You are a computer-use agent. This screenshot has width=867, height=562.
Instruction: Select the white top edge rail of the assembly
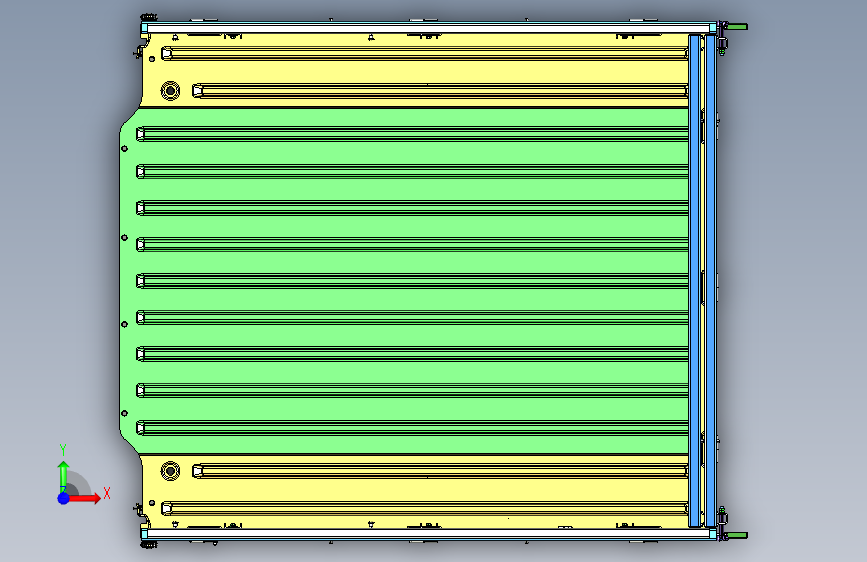(x=429, y=28)
